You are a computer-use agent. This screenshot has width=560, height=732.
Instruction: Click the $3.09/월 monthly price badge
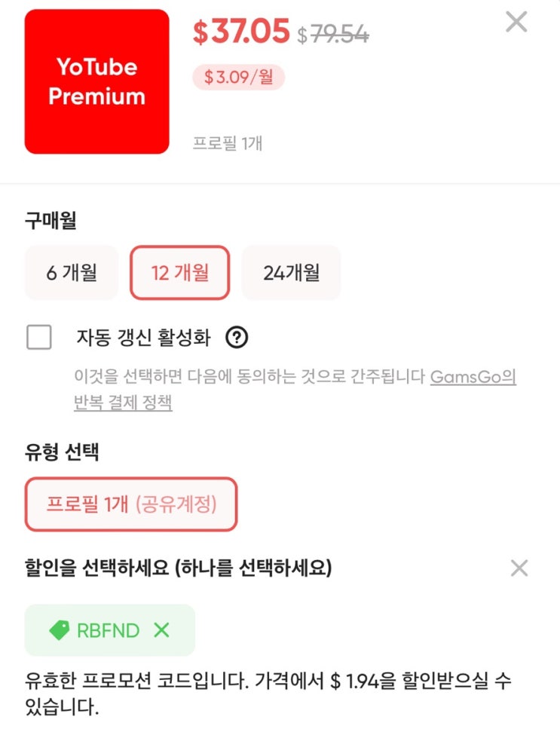coord(238,77)
